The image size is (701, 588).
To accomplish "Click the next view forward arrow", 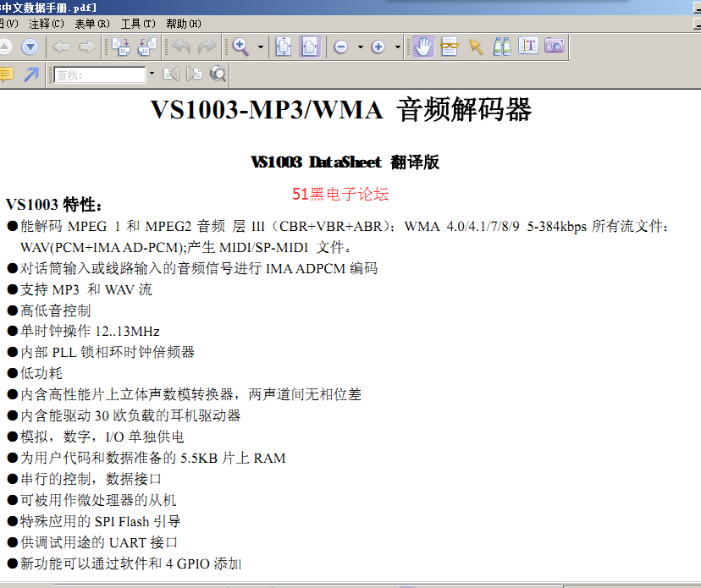I will 86,47.
